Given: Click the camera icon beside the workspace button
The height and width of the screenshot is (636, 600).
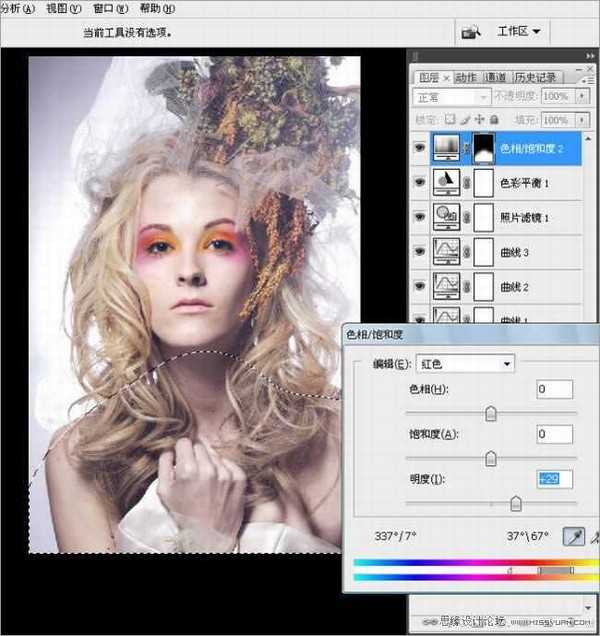Looking at the screenshot, I should [x=470, y=32].
